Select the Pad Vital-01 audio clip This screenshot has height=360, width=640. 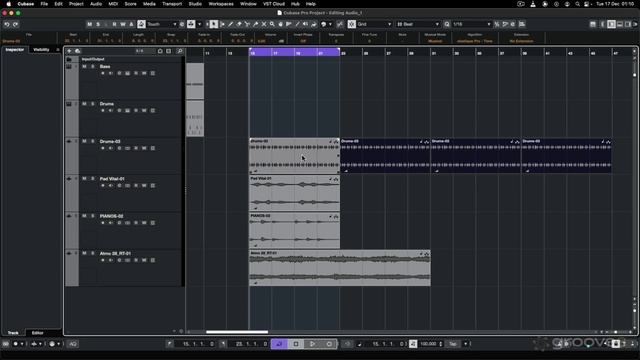point(294,193)
